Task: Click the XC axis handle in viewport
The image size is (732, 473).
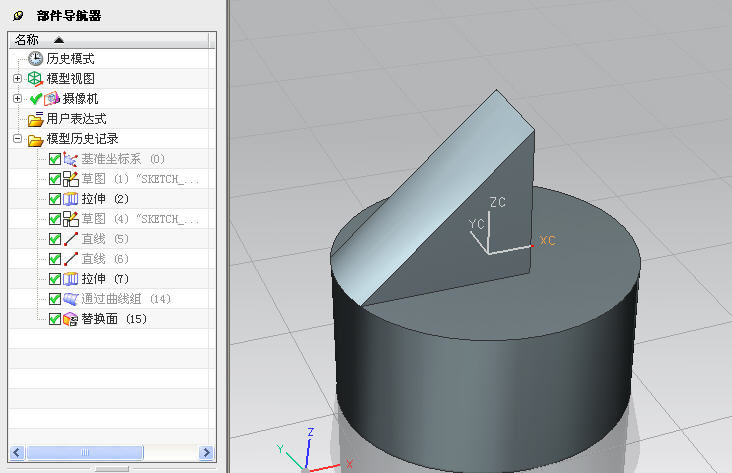Action: coord(532,246)
